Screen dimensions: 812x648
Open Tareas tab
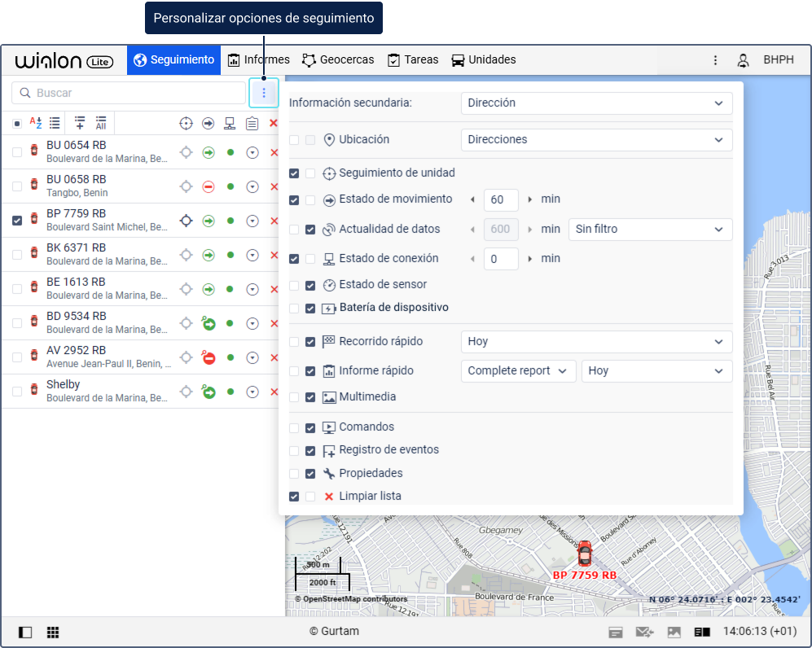click(x=413, y=60)
